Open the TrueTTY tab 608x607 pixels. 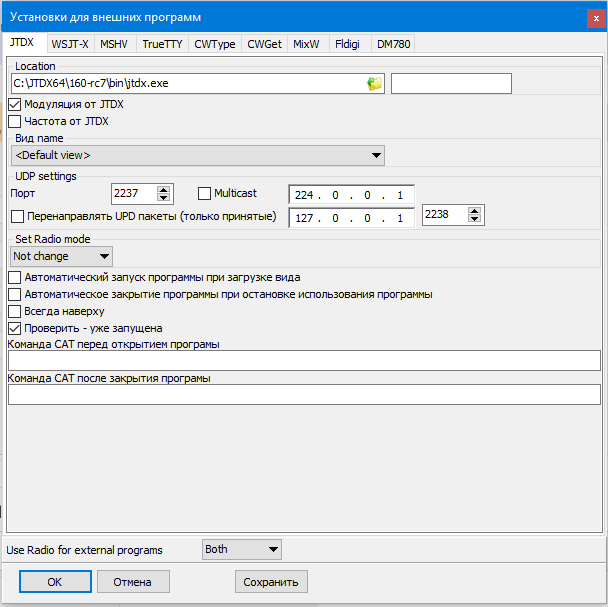[162, 44]
